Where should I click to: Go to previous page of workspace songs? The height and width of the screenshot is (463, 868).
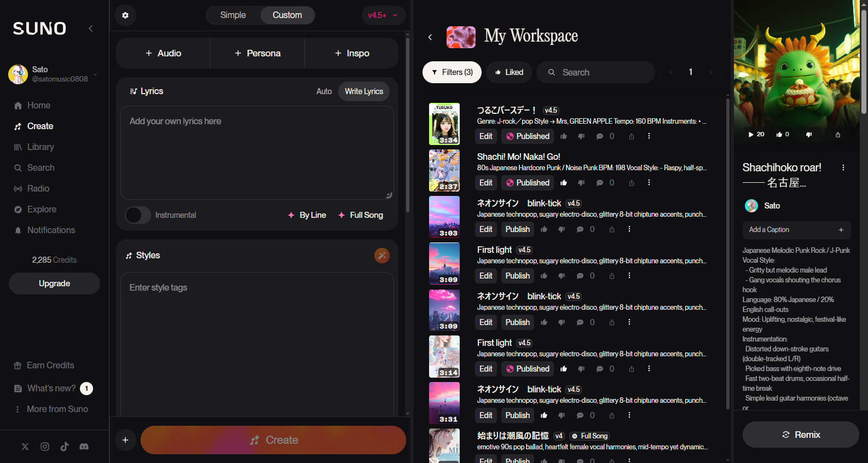tap(670, 72)
